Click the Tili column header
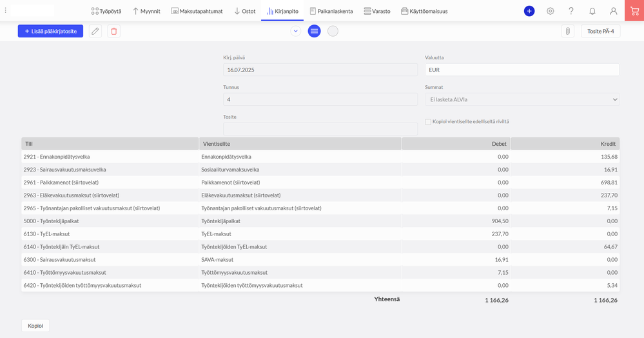Viewport: 644px width, 338px height. click(x=110, y=144)
